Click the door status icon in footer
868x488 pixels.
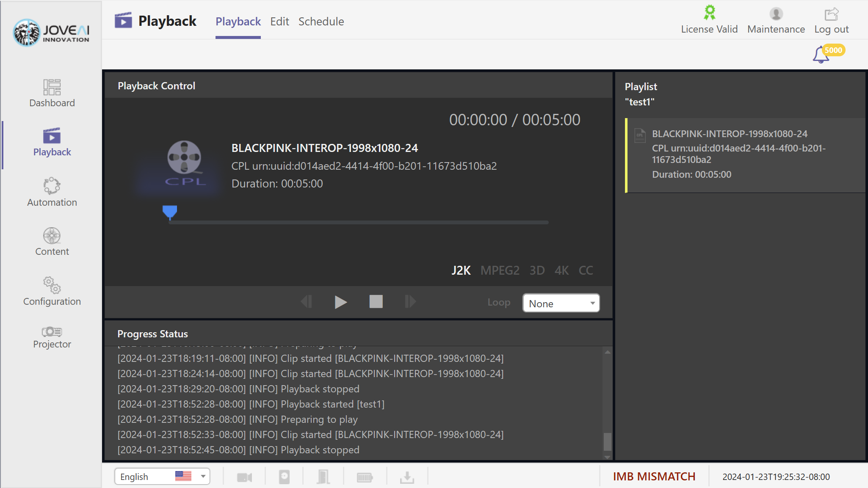323,477
